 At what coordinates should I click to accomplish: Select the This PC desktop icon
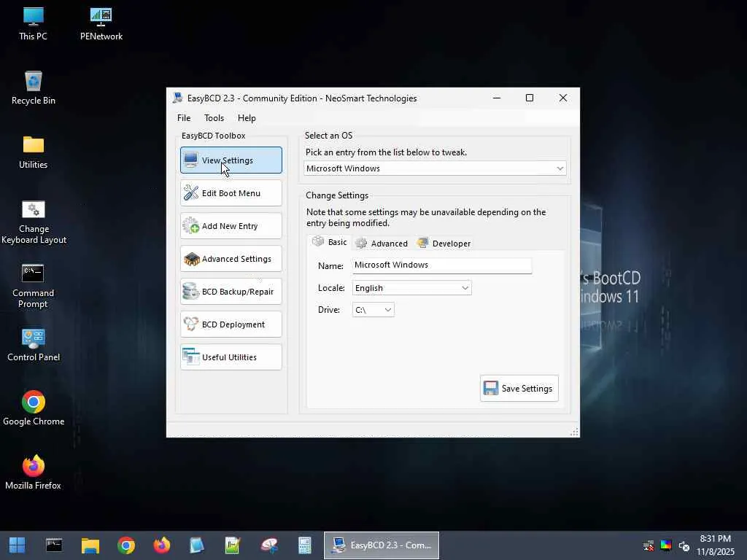34,24
